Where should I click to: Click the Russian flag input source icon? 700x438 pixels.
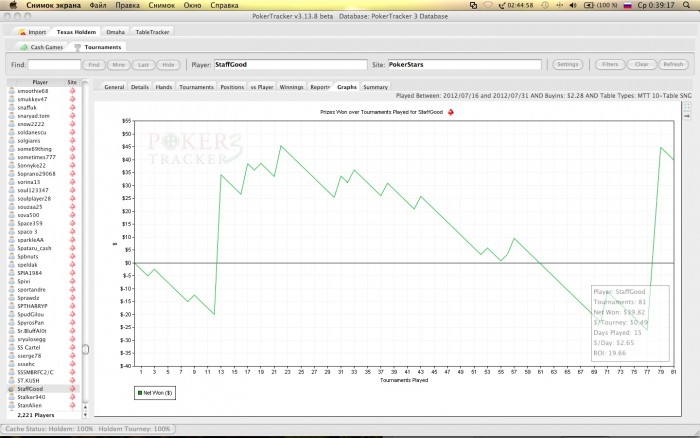pyautogui.click(x=628, y=5)
